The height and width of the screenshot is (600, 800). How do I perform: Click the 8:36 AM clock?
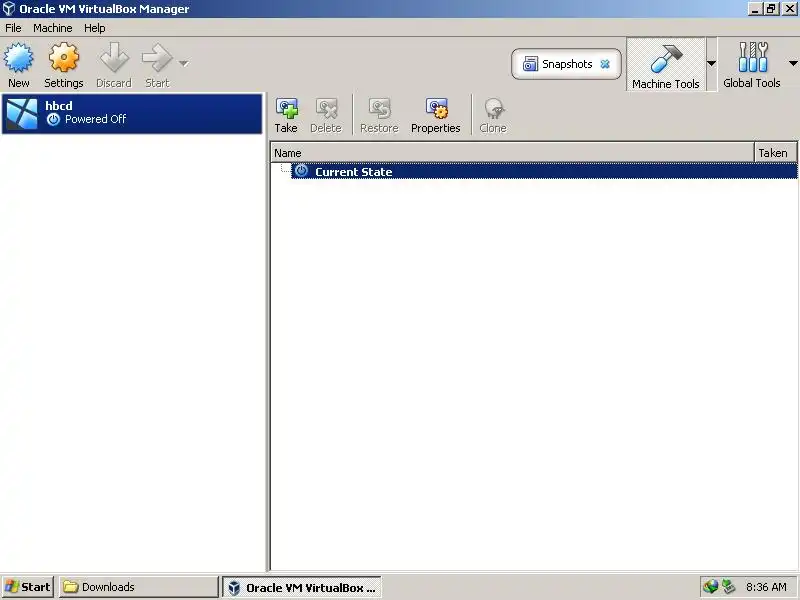[x=766, y=587]
